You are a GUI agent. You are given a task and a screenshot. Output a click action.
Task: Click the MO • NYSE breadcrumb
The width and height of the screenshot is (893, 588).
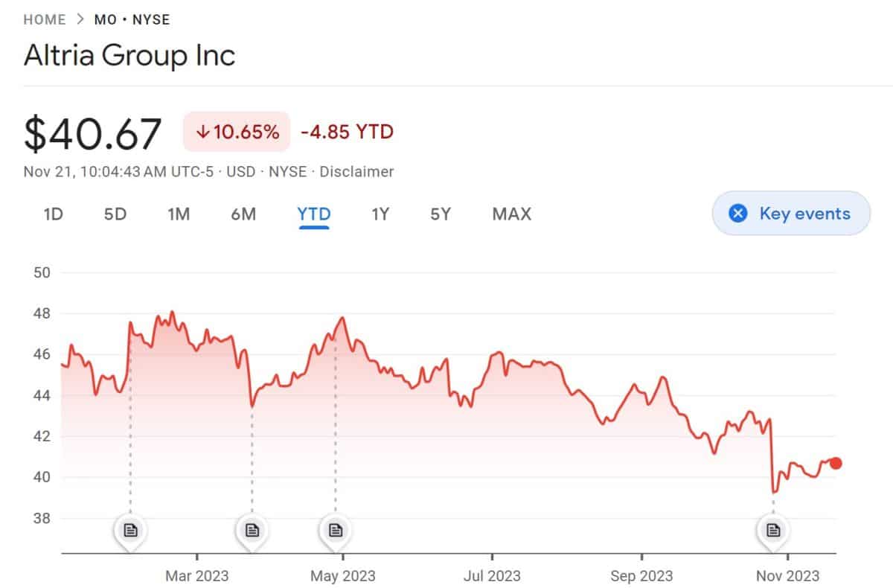point(132,19)
